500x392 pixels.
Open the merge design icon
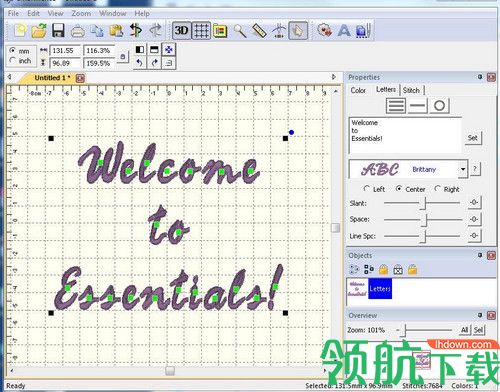(324, 30)
